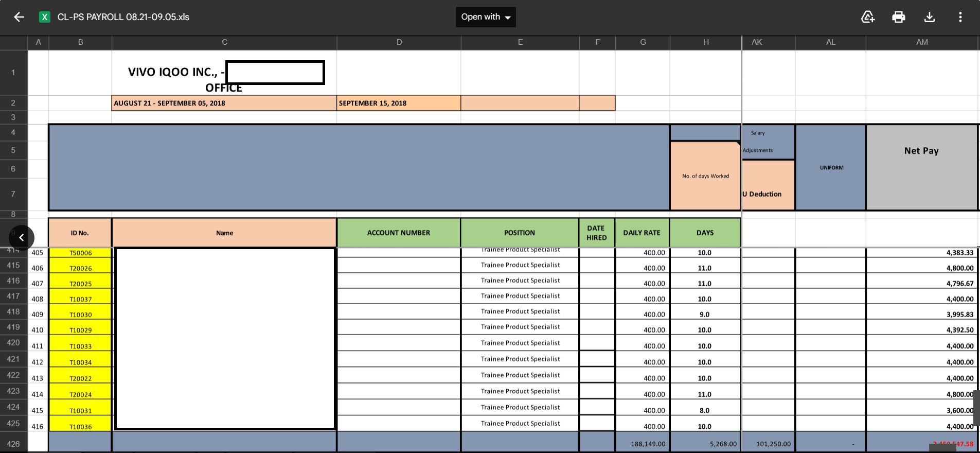Click 'ACCOUNT NUMBER' header cell

[x=399, y=233]
